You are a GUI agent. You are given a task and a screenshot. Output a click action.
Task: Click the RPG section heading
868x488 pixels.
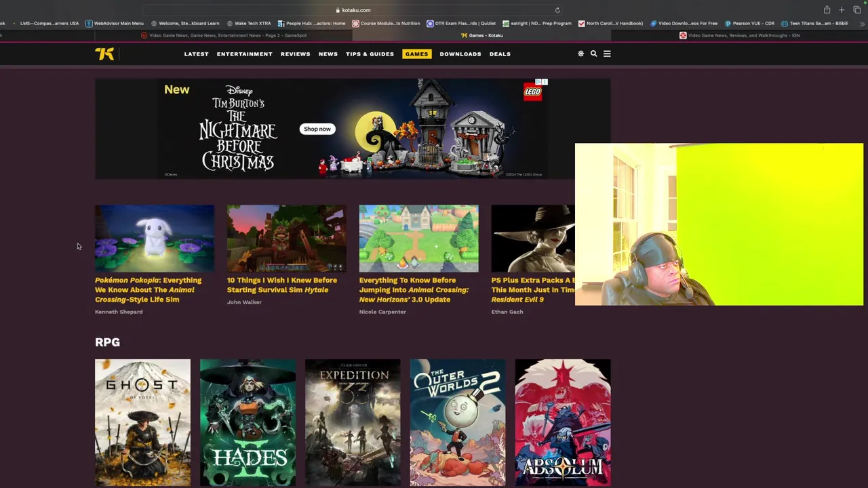[x=107, y=342]
